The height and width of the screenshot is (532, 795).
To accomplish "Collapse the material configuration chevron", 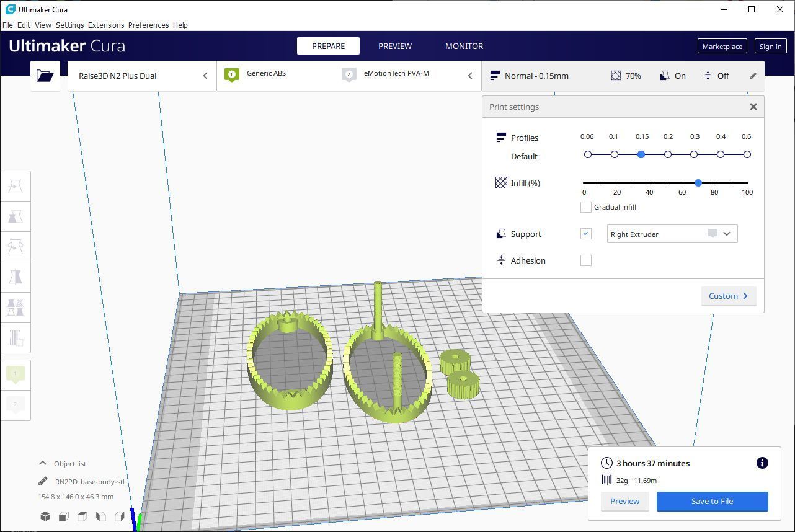I will (x=470, y=76).
